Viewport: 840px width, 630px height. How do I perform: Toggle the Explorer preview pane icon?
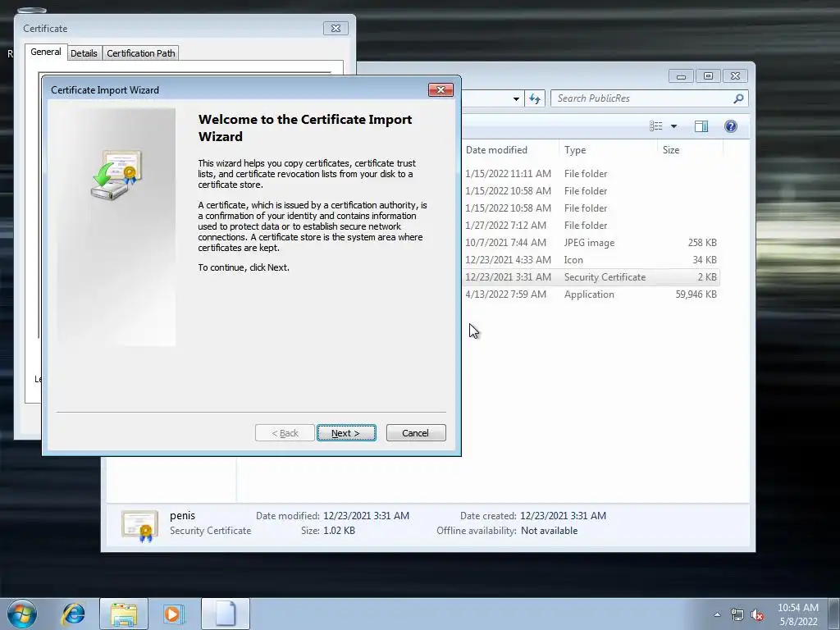701,126
